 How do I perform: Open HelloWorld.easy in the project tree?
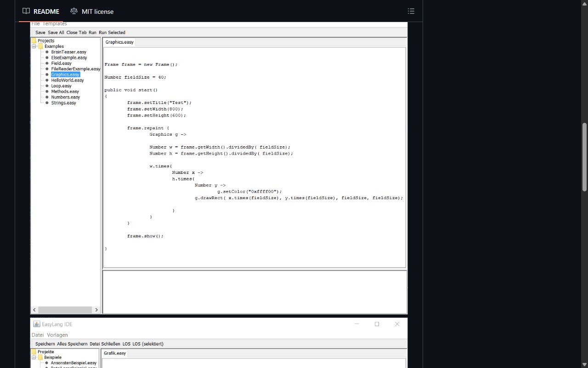(x=68, y=80)
